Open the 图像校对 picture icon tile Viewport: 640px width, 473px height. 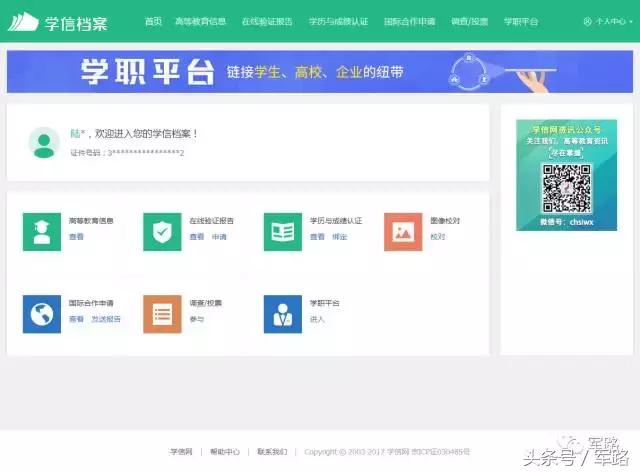click(x=403, y=232)
